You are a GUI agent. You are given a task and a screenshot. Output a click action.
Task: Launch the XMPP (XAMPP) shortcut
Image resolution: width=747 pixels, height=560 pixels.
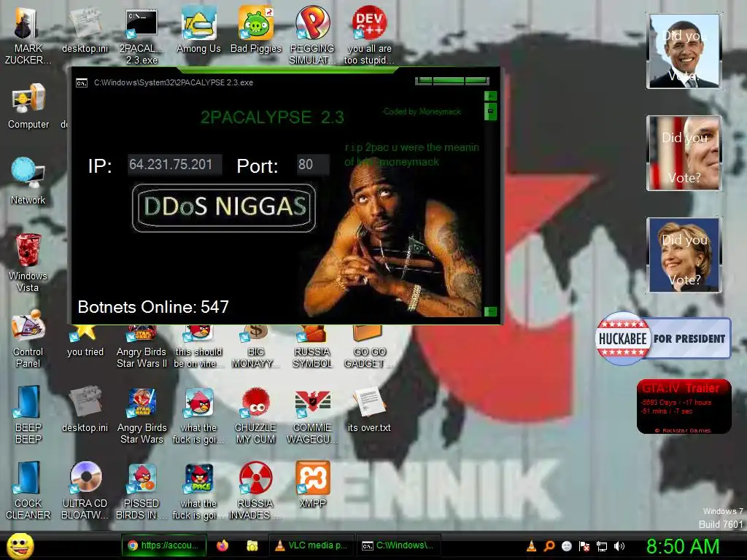[313, 485]
